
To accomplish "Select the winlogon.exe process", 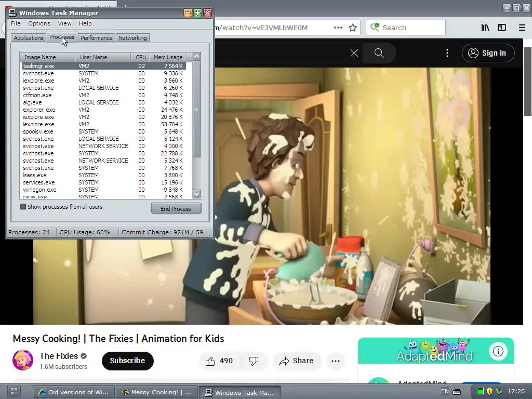I will point(103,190).
